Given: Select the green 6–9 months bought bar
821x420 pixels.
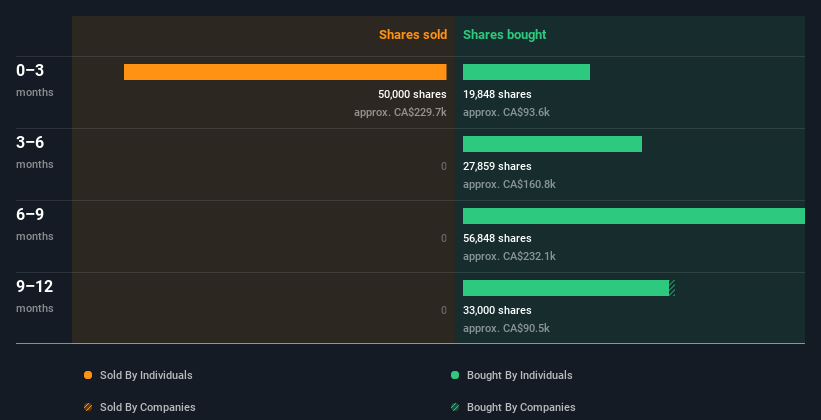Looking at the screenshot, I should pyautogui.click(x=634, y=216).
